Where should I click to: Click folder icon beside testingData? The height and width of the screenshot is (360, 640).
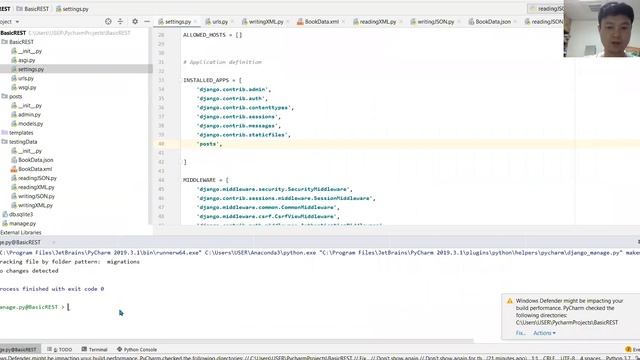tap(5, 142)
